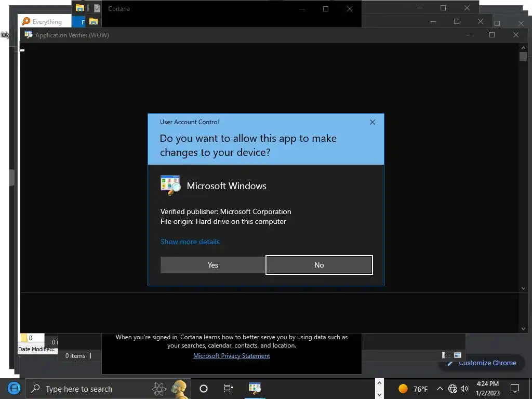Click the Type here to search box
This screenshot has height=399, width=532.
pyautogui.click(x=108, y=389)
